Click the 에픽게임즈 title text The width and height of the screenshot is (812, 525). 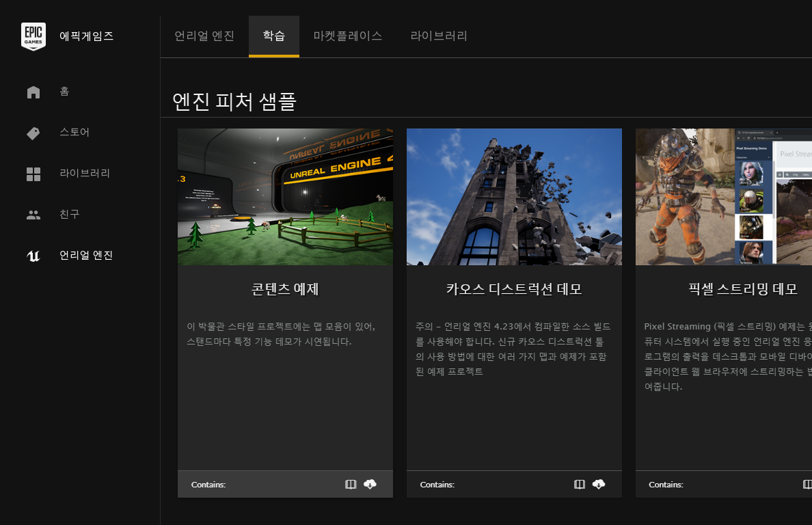(x=87, y=36)
